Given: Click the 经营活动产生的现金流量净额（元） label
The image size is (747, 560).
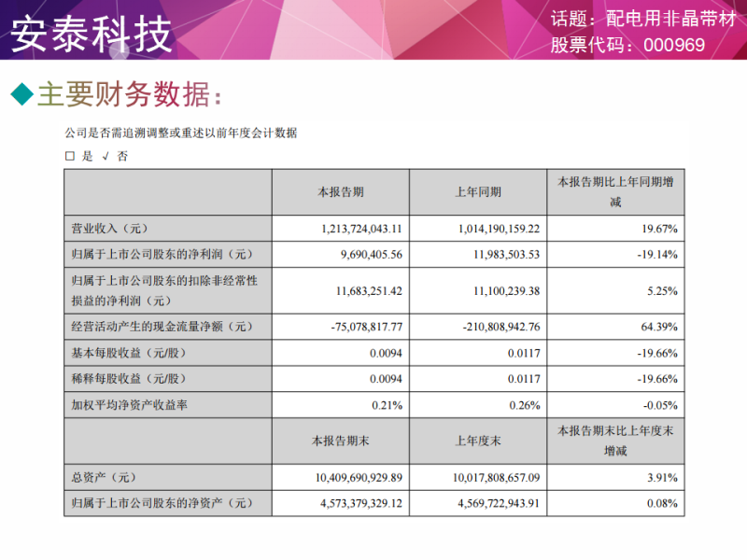Looking at the screenshot, I should [162, 327].
